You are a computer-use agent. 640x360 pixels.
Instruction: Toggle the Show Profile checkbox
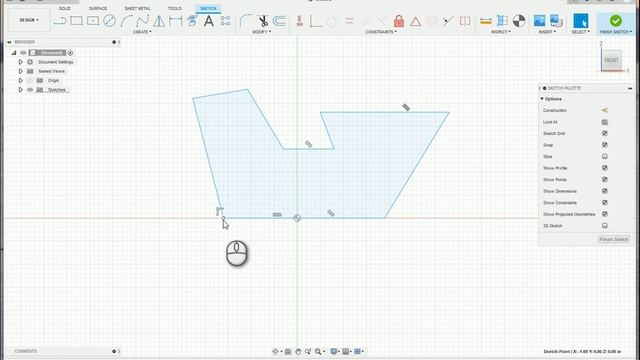pyautogui.click(x=604, y=168)
